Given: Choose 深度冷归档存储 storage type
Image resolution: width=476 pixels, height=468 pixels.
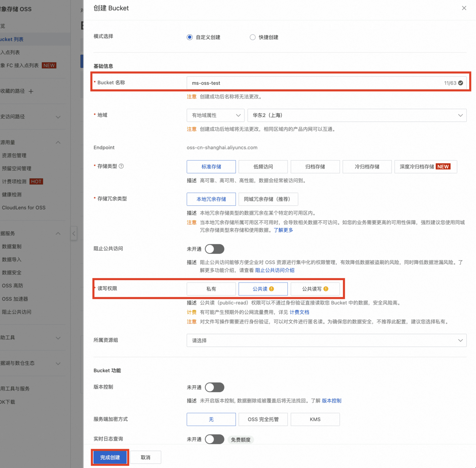Looking at the screenshot, I should 426,167.
